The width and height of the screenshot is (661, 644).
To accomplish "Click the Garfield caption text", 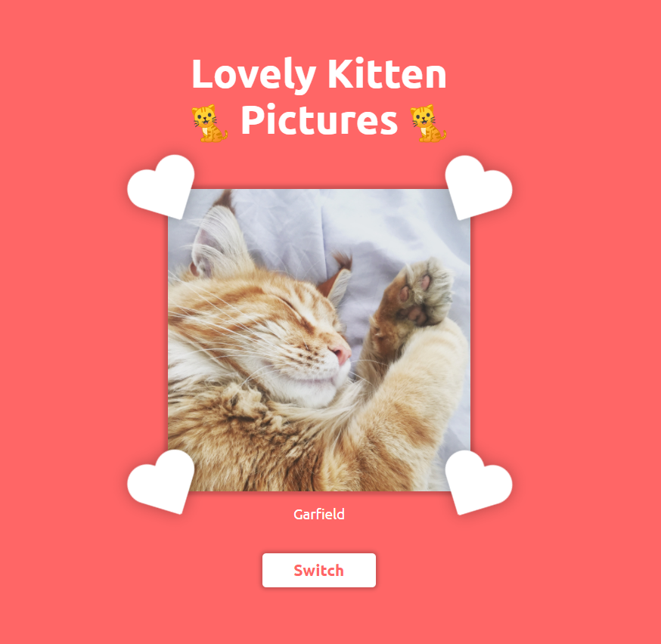I will click(318, 514).
